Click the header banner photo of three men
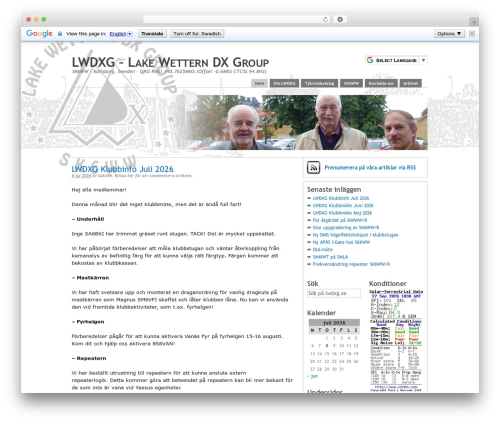Viewport: 500px width, 423px height. [x=307, y=122]
